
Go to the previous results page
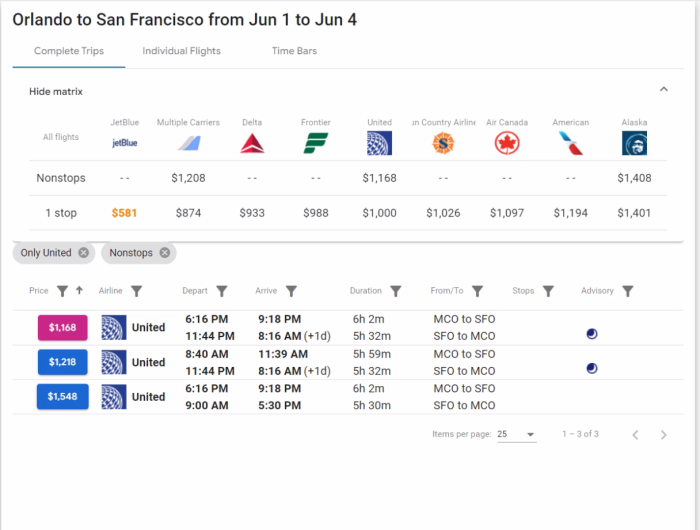pyautogui.click(x=636, y=434)
